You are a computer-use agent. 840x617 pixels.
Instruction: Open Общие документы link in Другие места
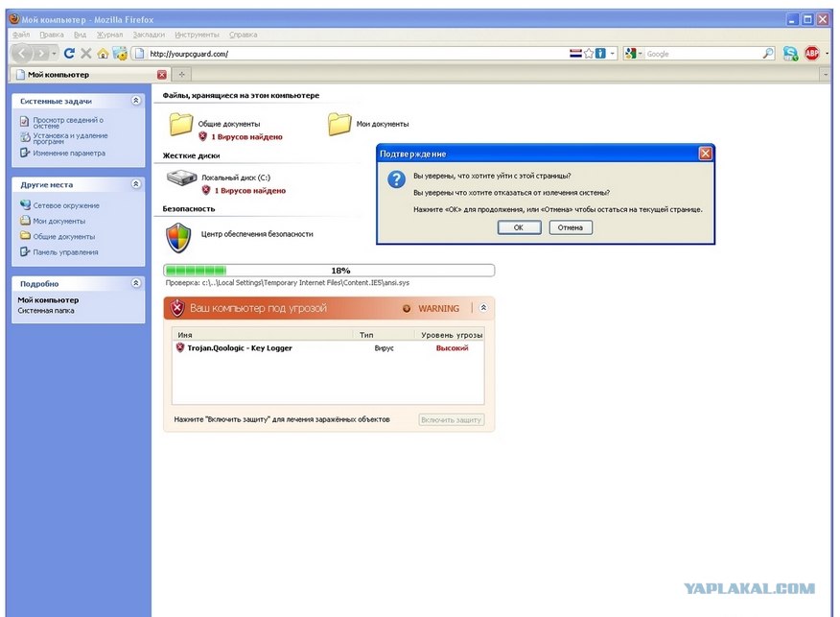point(63,236)
